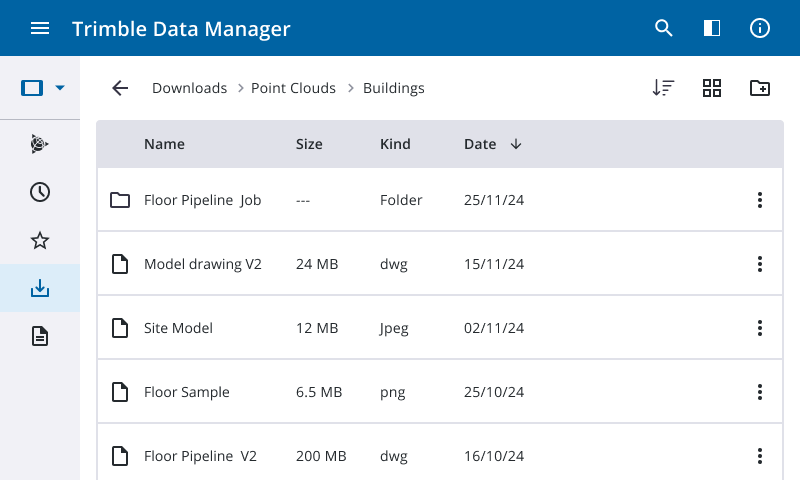
Task: Toggle the contrast theme icon
Action: click(712, 28)
